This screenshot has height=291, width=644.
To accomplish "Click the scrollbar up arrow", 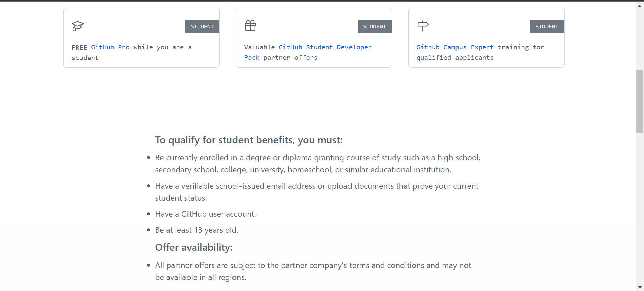I will (640, 6).
